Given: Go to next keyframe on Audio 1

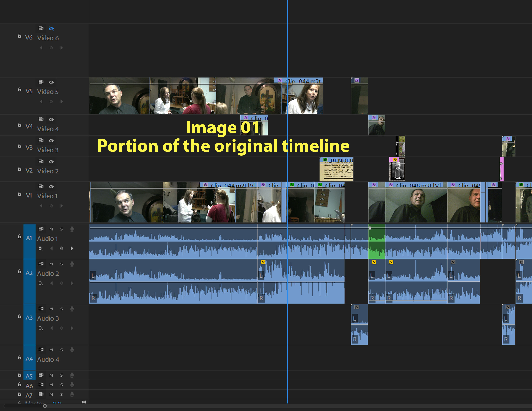Looking at the screenshot, I should [x=72, y=248].
